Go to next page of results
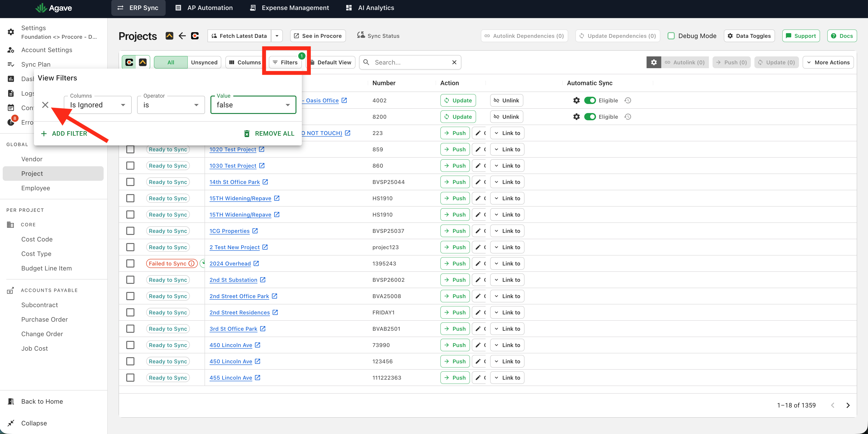This screenshot has height=434, width=868. pyautogui.click(x=848, y=405)
